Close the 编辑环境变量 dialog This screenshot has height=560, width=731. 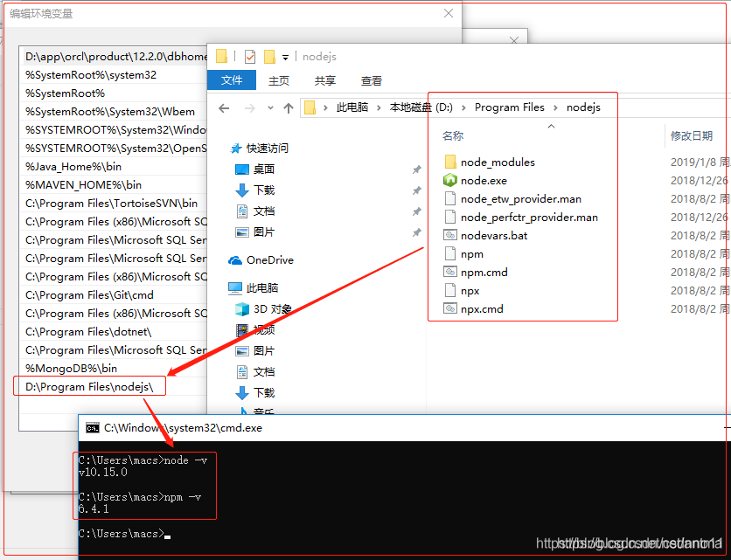click(449, 13)
